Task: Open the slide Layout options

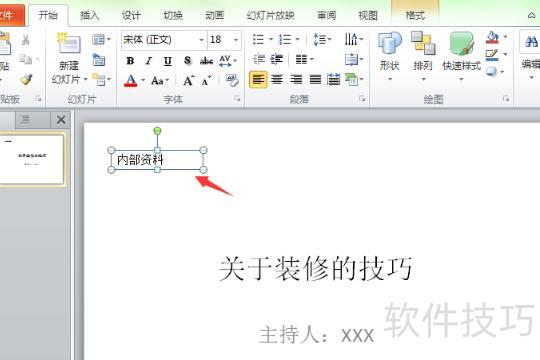Action: coord(99,39)
